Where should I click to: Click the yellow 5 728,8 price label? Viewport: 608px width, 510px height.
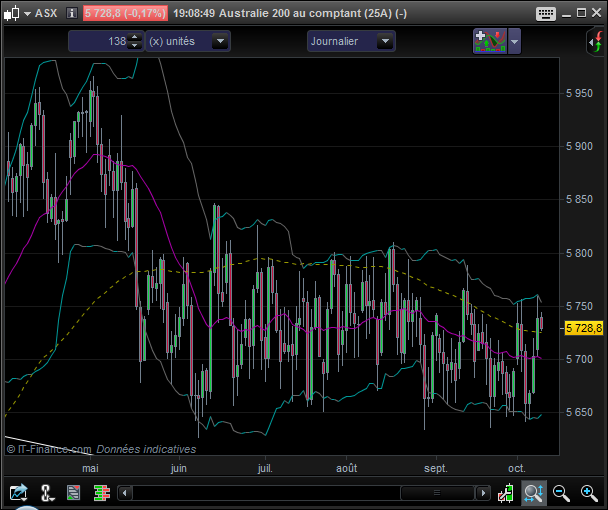coord(585,328)
